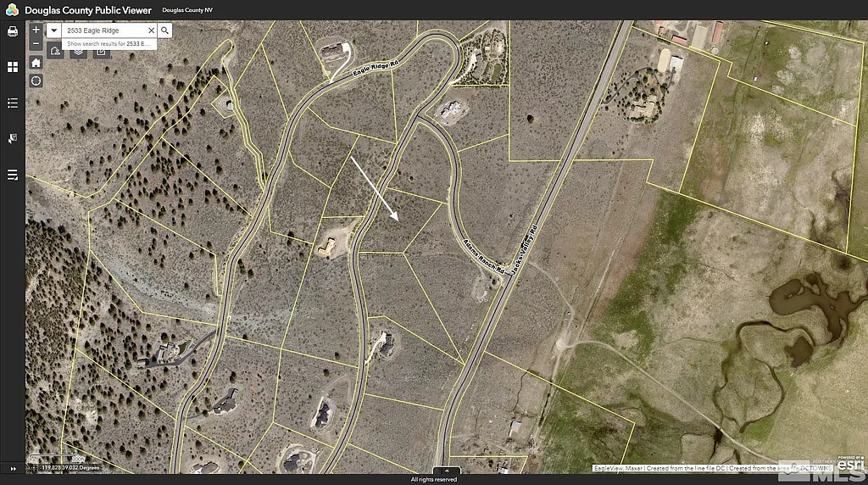Open the attribute table icon in sidebar
868x485 pixels.
(13, 175)
